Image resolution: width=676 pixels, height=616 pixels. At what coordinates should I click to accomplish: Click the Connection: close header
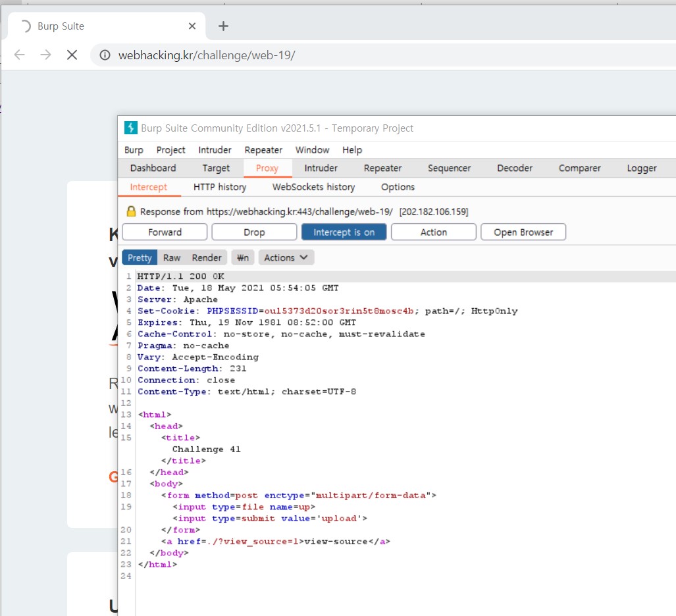[x=186, y=380]
